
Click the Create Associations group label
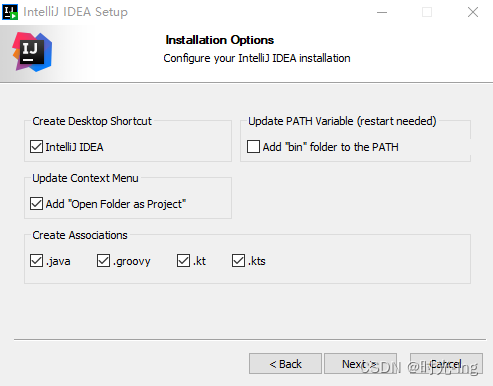coord(80,235)
